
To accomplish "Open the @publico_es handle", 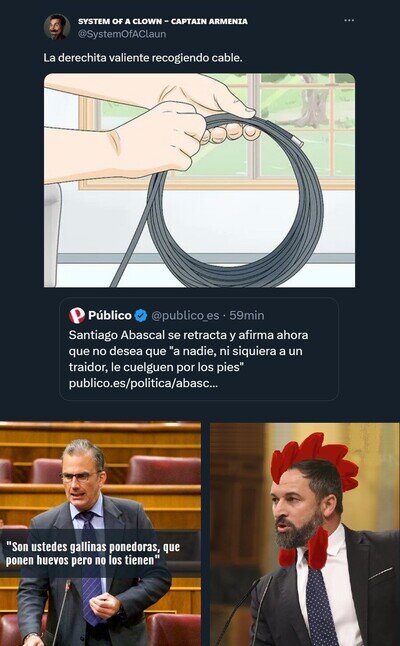I will [185, 316].
